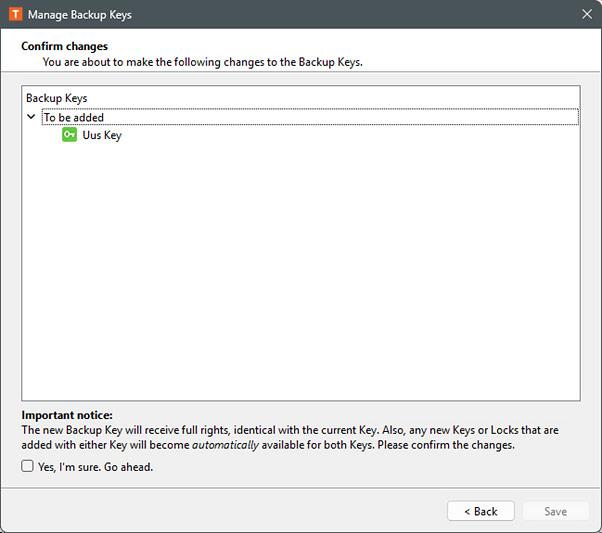Screen dimensions: 602x533
Task: Close the Manage Backup Keys dialog
Action: click(x=586, y=15)
